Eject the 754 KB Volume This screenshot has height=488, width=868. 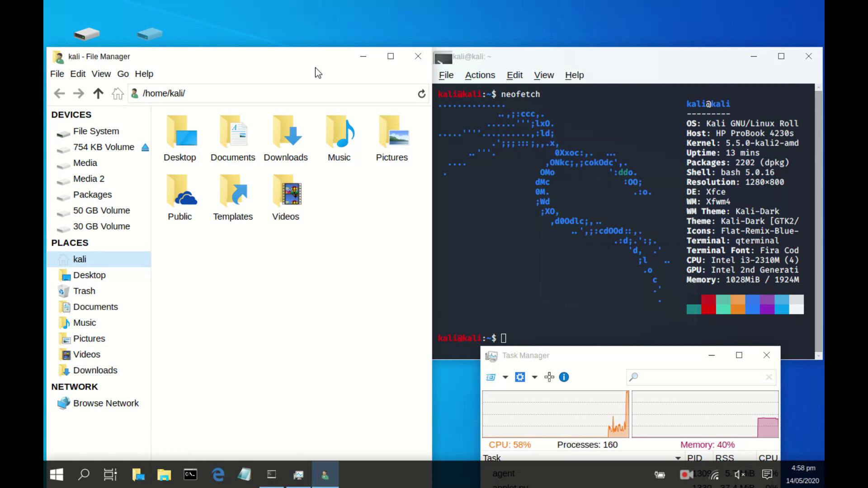[x=145, y=147]
